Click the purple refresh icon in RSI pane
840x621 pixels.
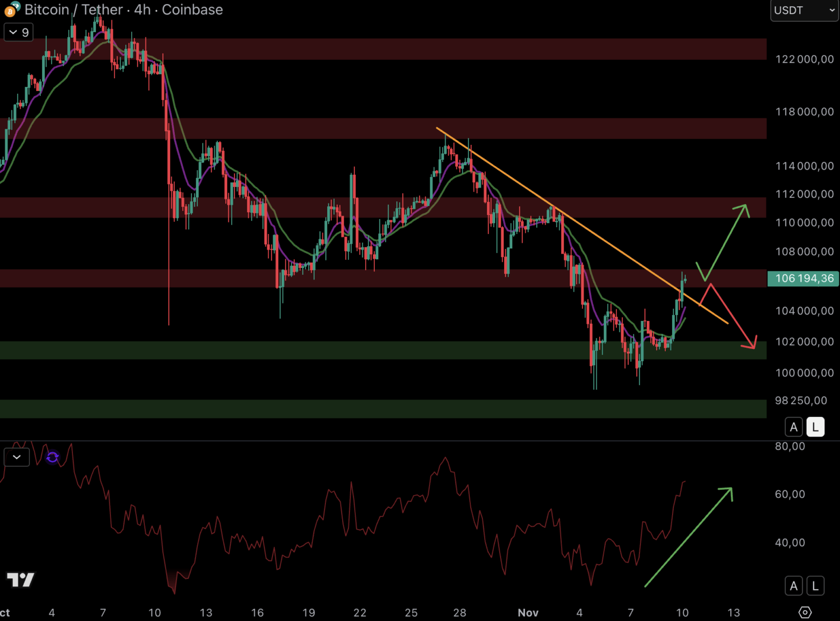point(52,457)
